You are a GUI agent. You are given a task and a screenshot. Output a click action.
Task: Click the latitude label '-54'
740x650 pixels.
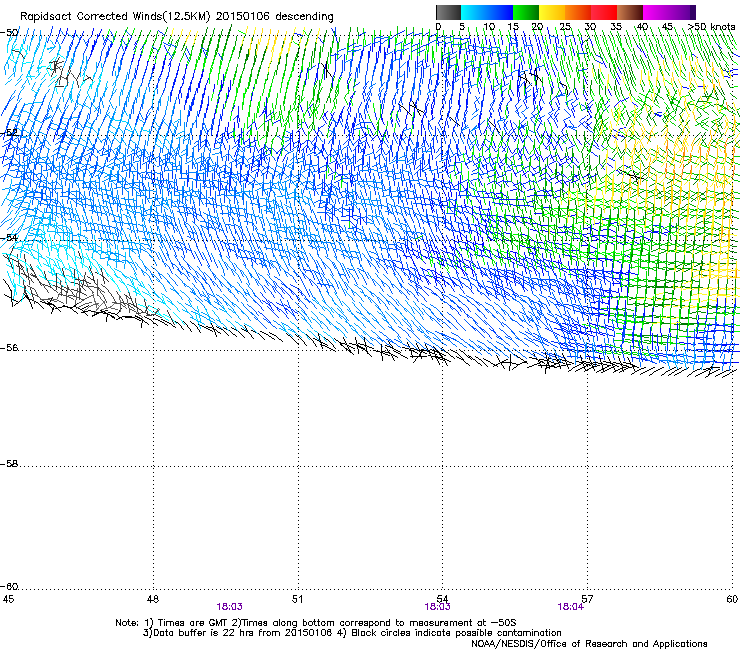pos(9,237)
